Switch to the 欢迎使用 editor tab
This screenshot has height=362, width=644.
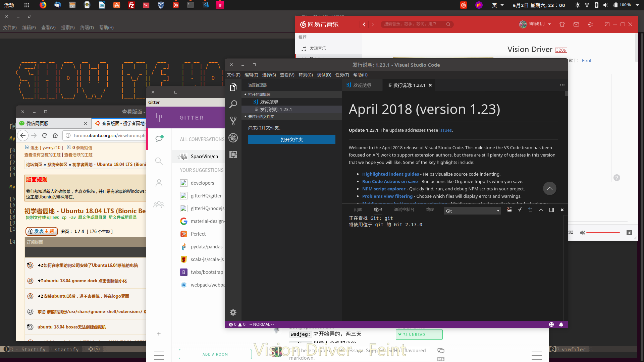click(x=362, y=85)
